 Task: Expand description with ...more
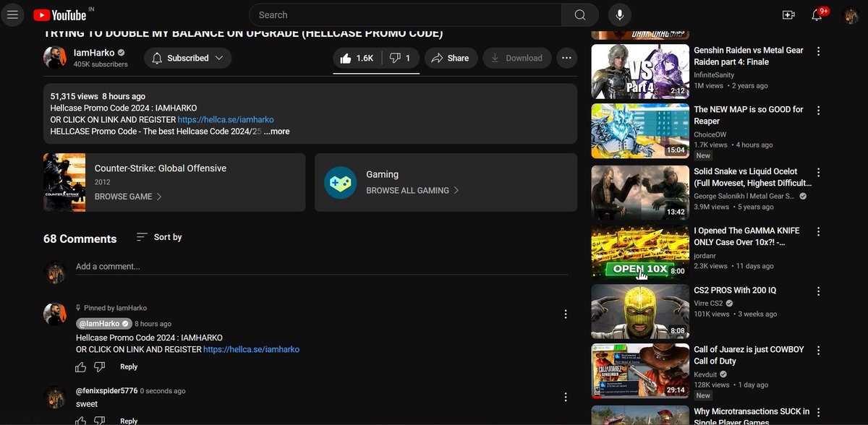click(276, 132)
